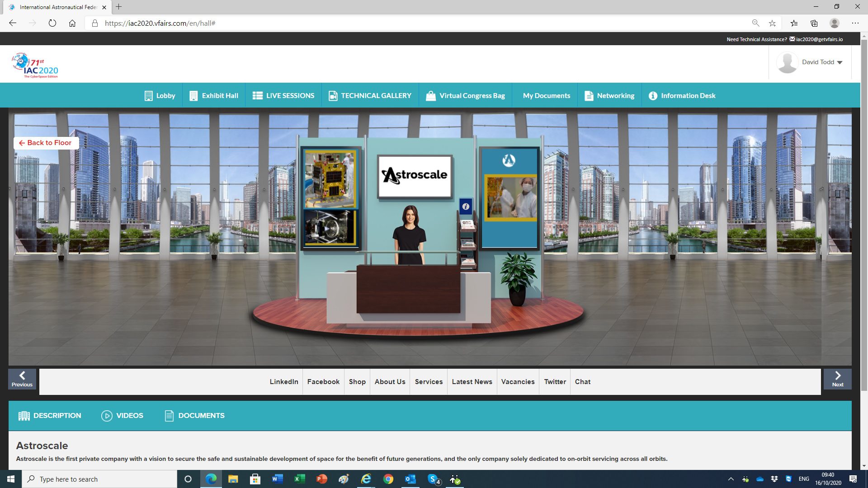
Task: Open Word from the taskbar
Action: coord(277,479)
